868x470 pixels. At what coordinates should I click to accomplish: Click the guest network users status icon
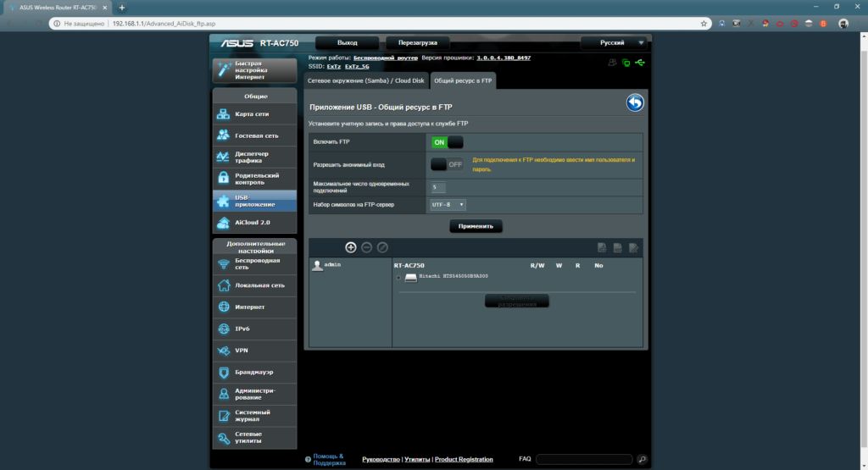(x=612, y=63)
